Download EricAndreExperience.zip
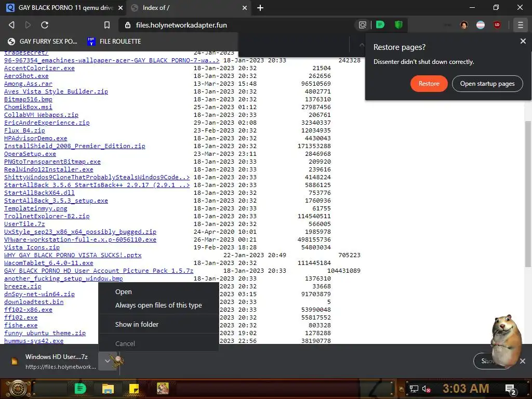The width and height of the screenshot is (532, 399). 47,123
